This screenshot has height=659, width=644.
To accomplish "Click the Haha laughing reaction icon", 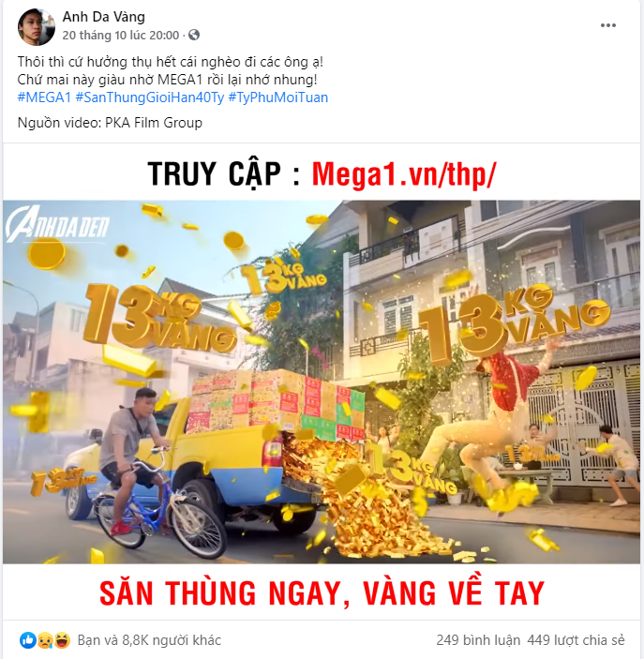I will point(62,640).
